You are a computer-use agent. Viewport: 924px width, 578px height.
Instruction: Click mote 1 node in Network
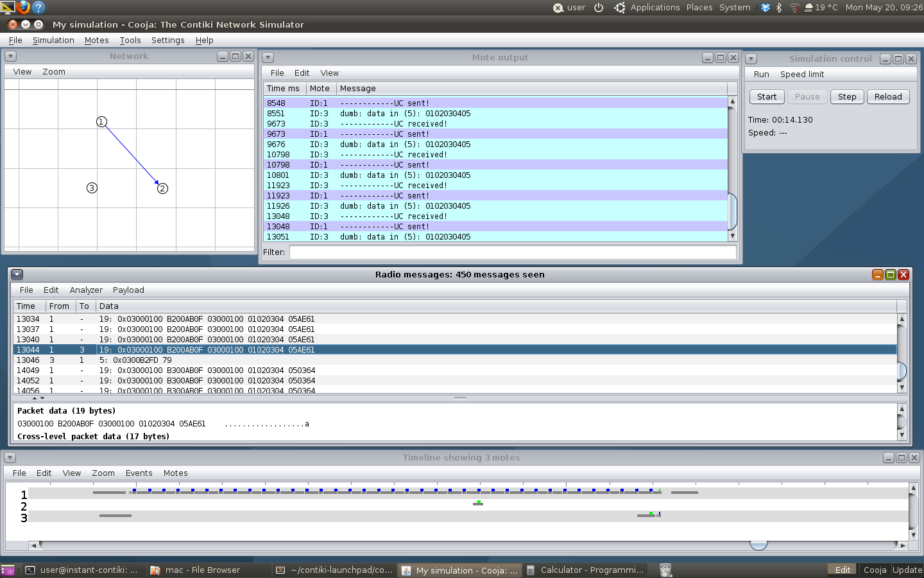[x=101, y=121]
